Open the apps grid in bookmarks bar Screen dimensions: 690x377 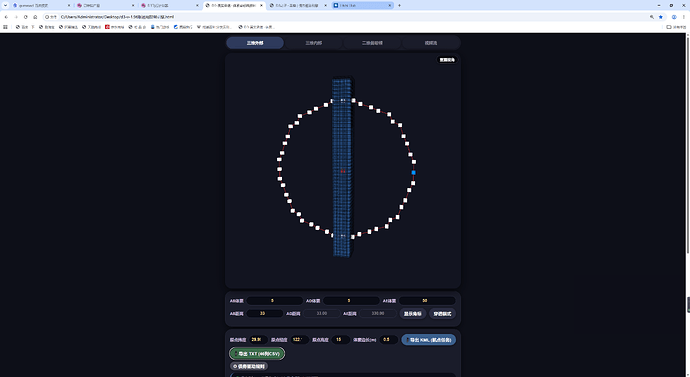[x=5, y=27]
